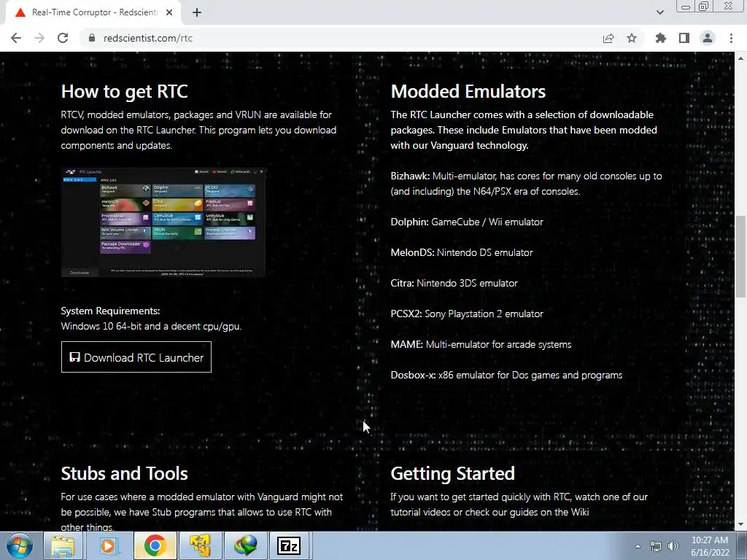Open the network tray icon

pos(656,546)
